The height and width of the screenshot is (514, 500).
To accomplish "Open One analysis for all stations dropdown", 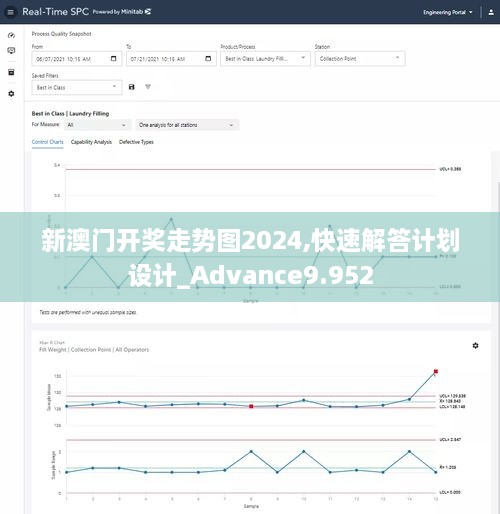I will [187, 125].
